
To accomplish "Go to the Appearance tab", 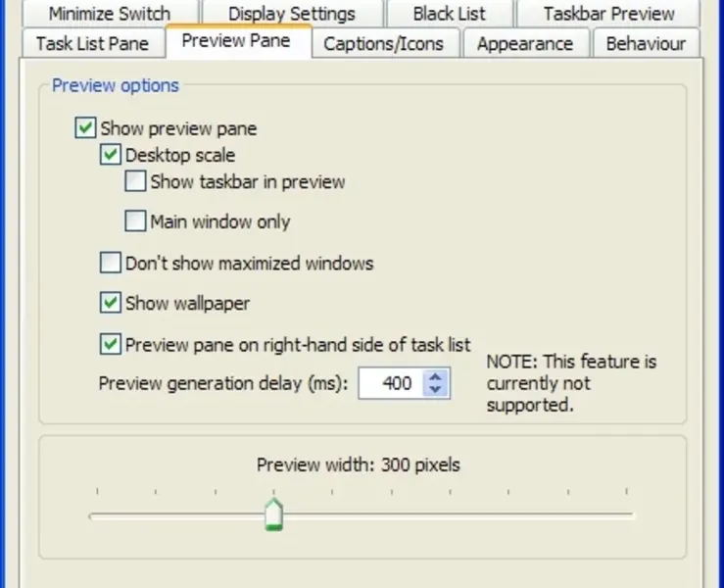I will point(524,44).
